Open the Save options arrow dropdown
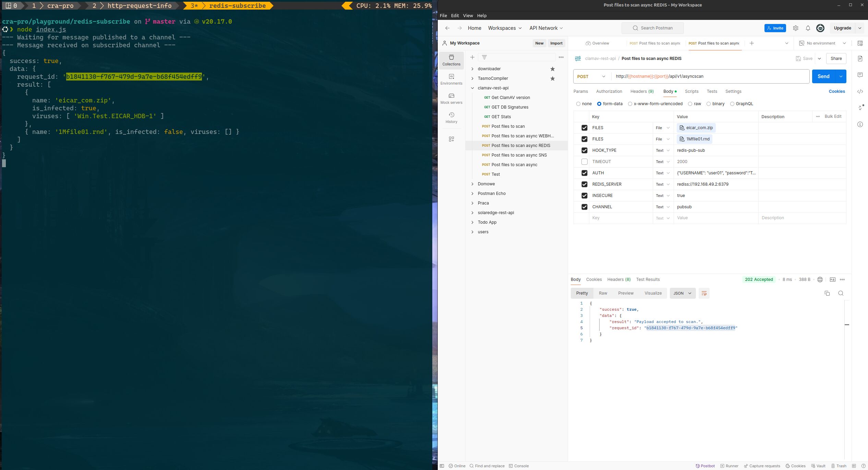 (x=819, y=59)
